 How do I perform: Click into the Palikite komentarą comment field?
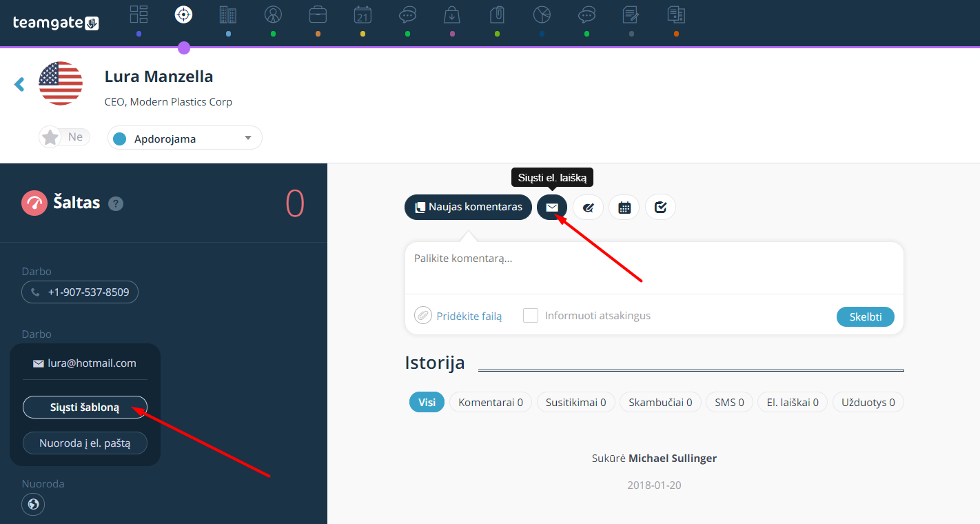tap(654, 268)
